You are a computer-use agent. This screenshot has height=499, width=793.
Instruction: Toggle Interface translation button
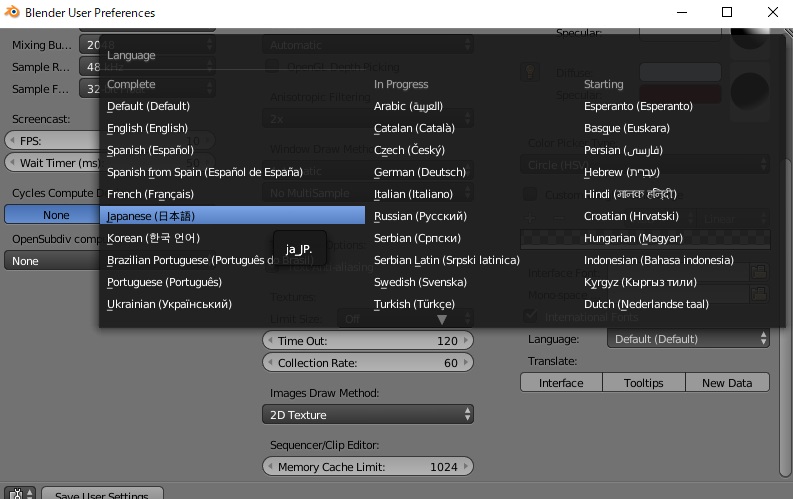561,383
